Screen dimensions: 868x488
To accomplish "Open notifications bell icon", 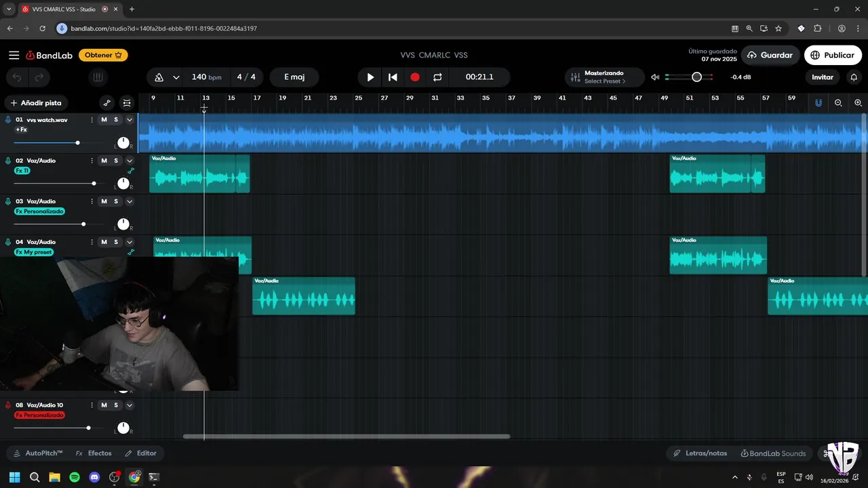I will 854,77.
